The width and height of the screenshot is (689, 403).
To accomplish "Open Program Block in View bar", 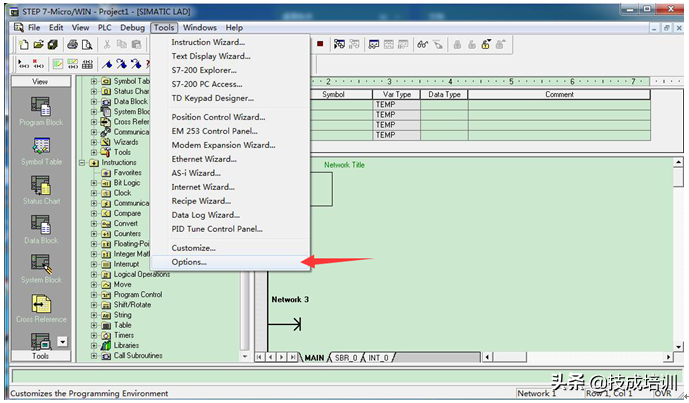I will (41, 112).
